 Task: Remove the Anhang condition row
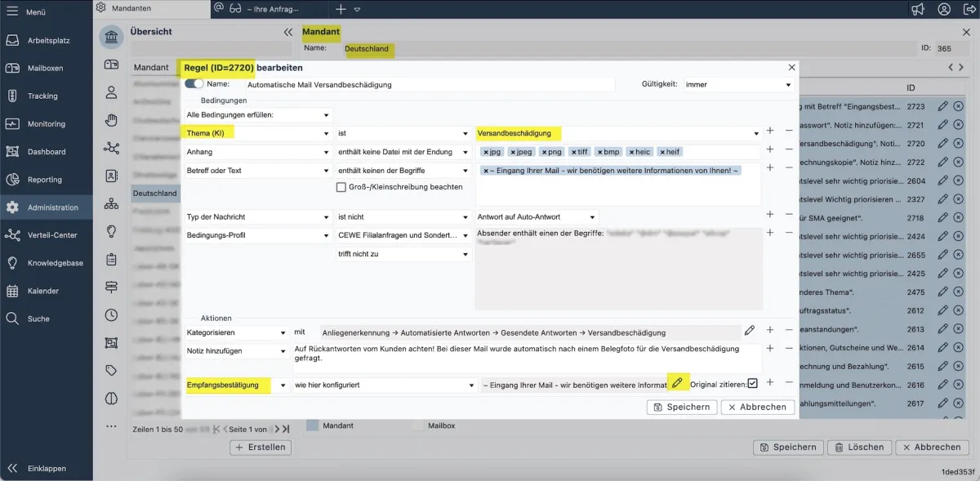point(789,149)
